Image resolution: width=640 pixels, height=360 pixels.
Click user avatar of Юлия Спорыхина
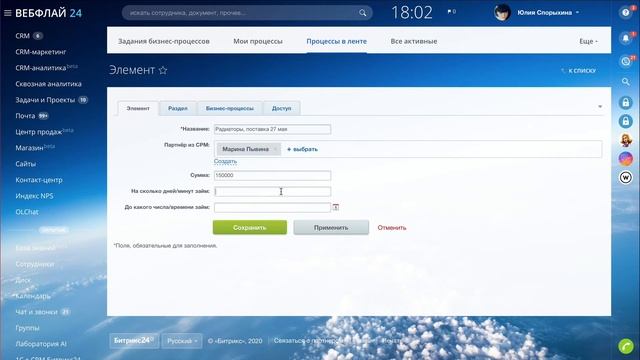(502, 13)
